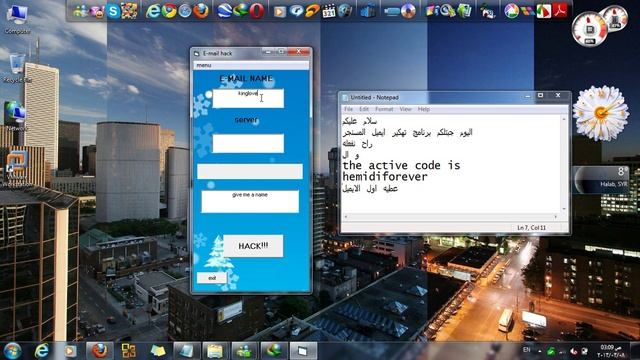
Task: Launch Google Chrome from the top dock
Action: [169, 11]
